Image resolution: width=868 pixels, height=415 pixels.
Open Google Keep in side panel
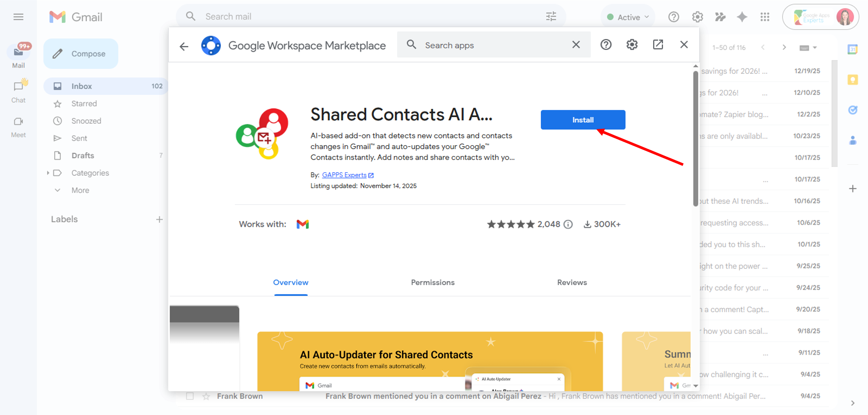point(852,80)
